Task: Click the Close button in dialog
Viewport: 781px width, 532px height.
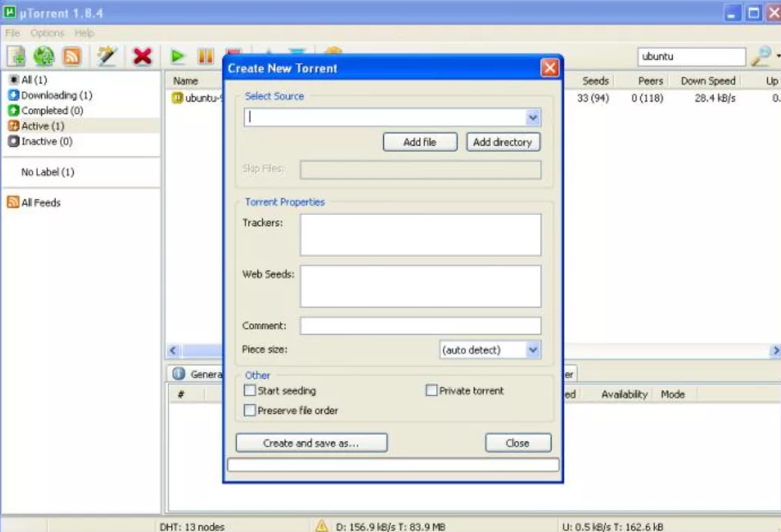Action: pos(518,443)
